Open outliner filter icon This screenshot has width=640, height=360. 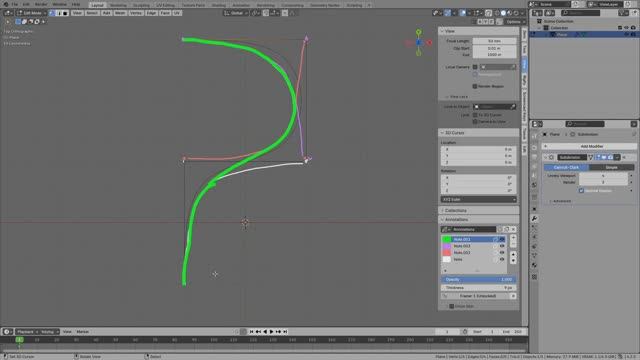(x=622, y=13)
